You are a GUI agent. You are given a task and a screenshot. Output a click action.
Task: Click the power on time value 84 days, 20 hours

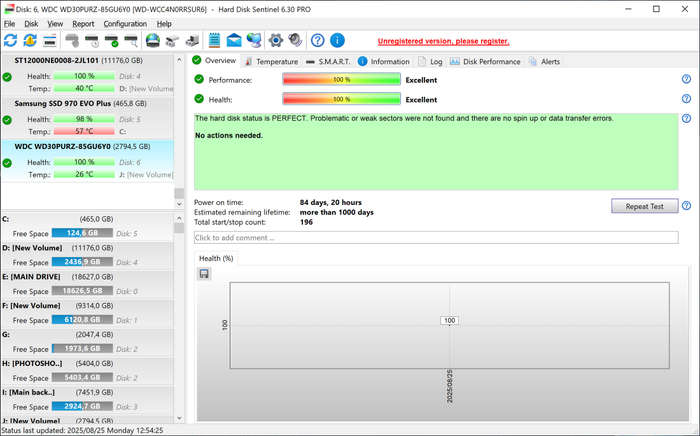(x=331, y=202)
